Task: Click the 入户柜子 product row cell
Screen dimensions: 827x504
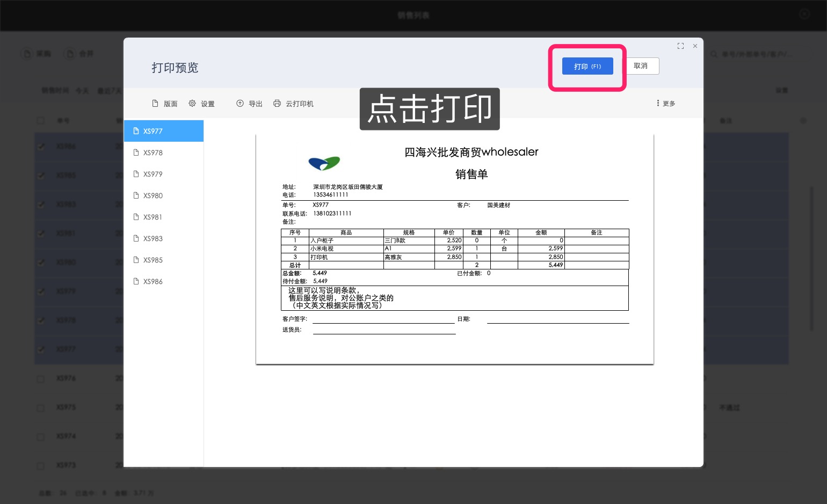Action: [346, 241]
